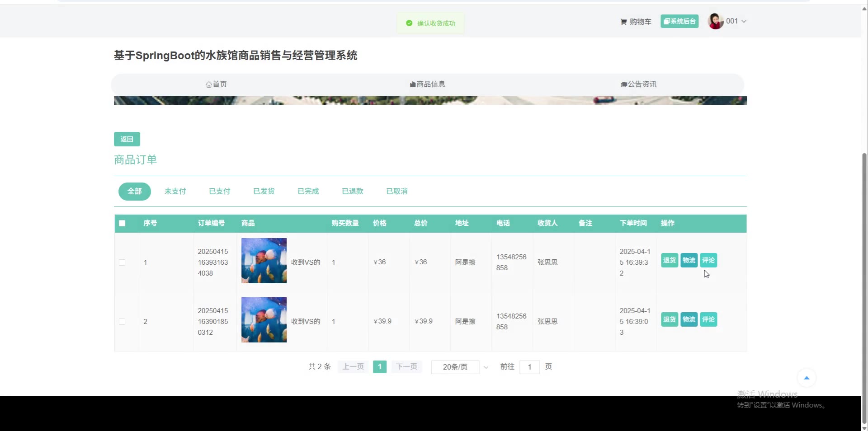Check the checkbox for order row 2
The image size is (868, 431).
122,322
